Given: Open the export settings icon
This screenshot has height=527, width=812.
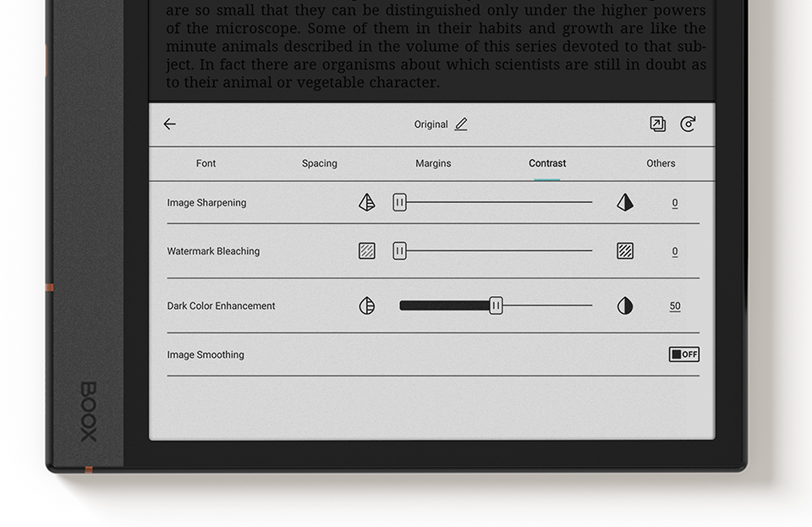Looking at the screenshot, I should (x=657, y=124).
